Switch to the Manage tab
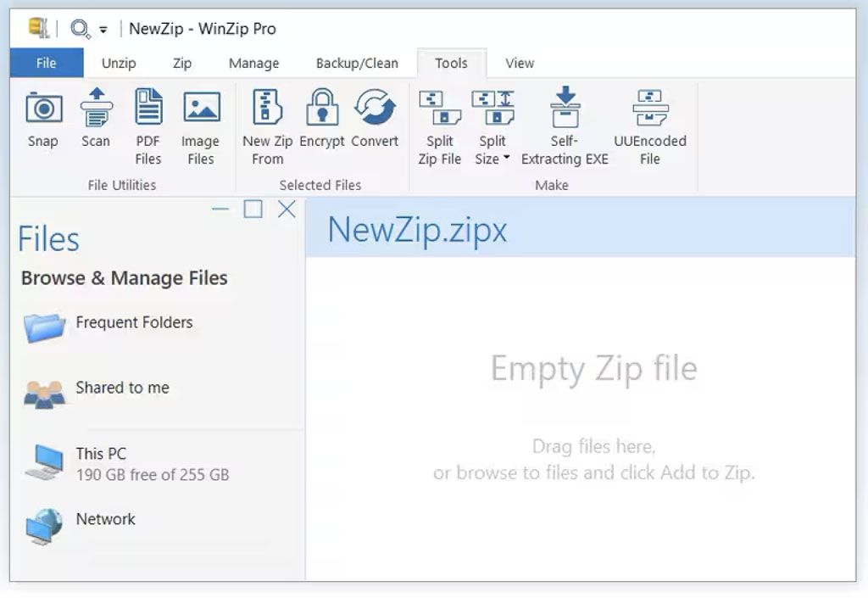The image size is (868, 598). pos(253,63)
